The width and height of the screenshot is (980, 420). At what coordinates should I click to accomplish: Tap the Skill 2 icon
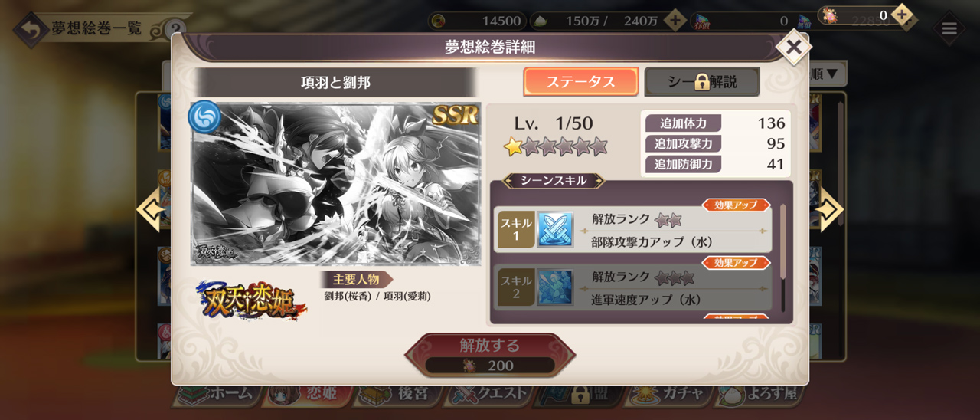point(555,287)
